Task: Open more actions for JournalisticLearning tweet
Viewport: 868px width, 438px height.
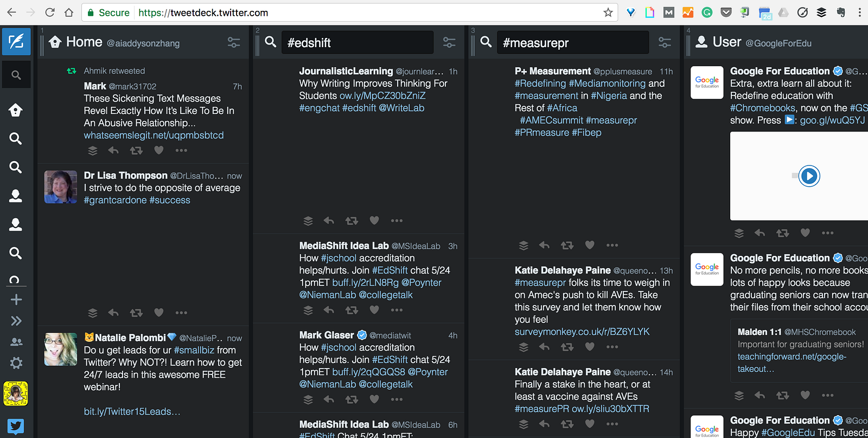Action: [x=397, y=220]
